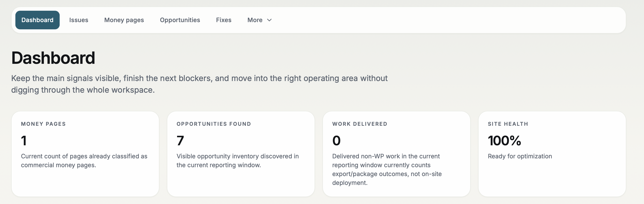Click the MONEY PAGES card label

tap(43, 124)
